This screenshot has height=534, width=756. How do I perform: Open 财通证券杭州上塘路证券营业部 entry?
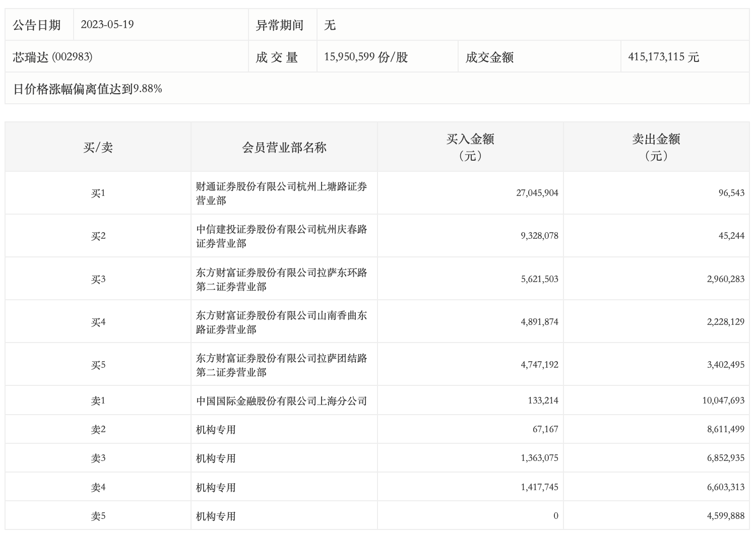pos(281,193)
